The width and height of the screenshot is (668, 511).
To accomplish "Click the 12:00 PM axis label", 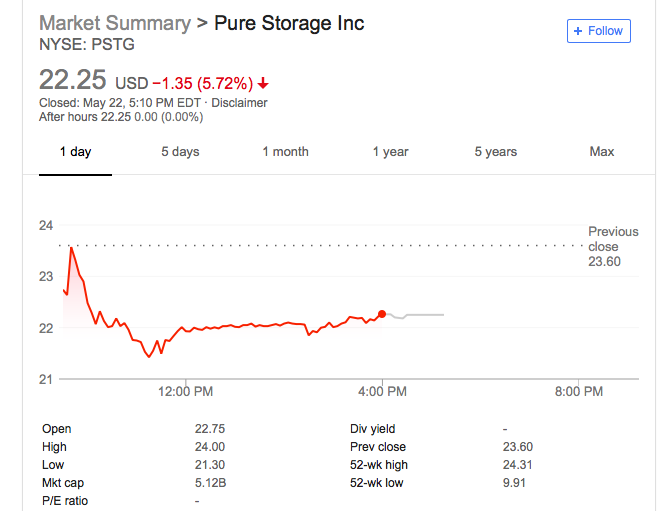I will click(x=185, y=391).
